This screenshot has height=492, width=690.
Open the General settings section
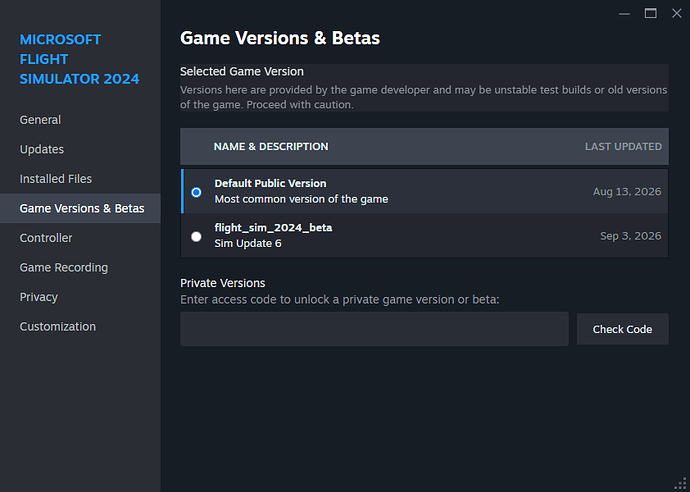coord(40,120)
